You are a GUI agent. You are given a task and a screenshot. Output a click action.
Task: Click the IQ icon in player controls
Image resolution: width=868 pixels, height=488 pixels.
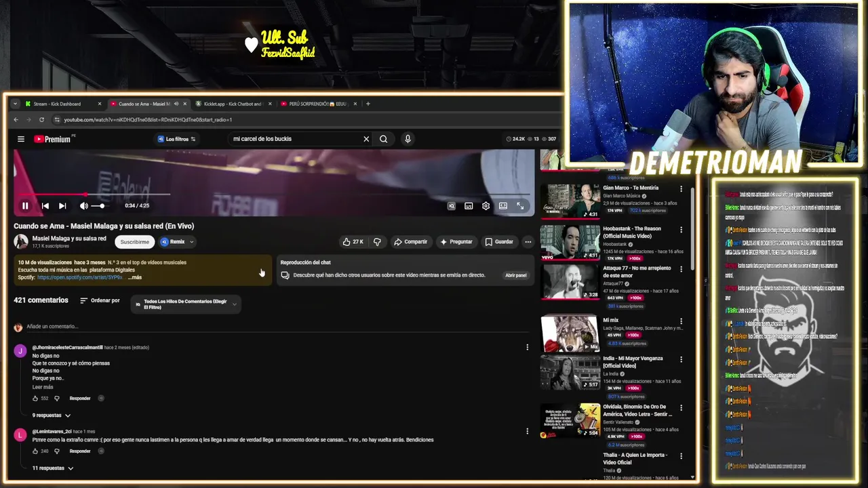pos(452,206)
